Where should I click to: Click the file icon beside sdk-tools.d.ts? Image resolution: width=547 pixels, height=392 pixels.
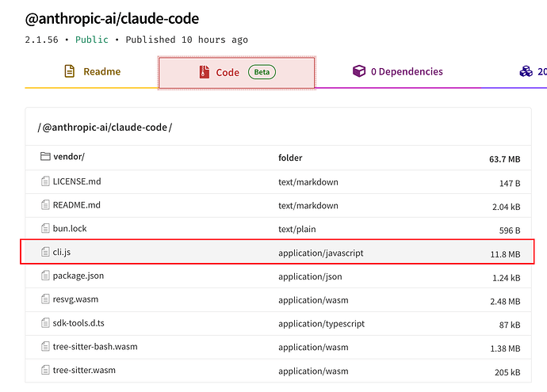click(x=45, y=323)
